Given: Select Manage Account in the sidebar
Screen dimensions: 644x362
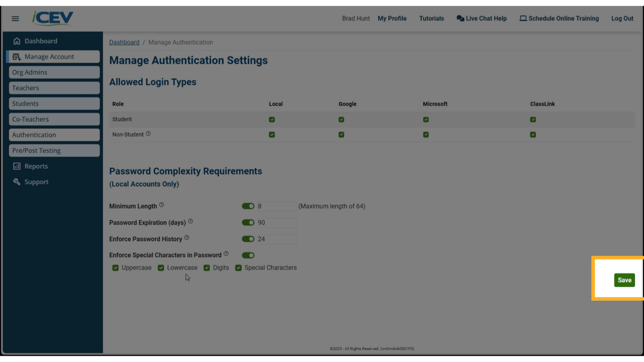Looking at the screenshot, I should (x=54, y=57).
